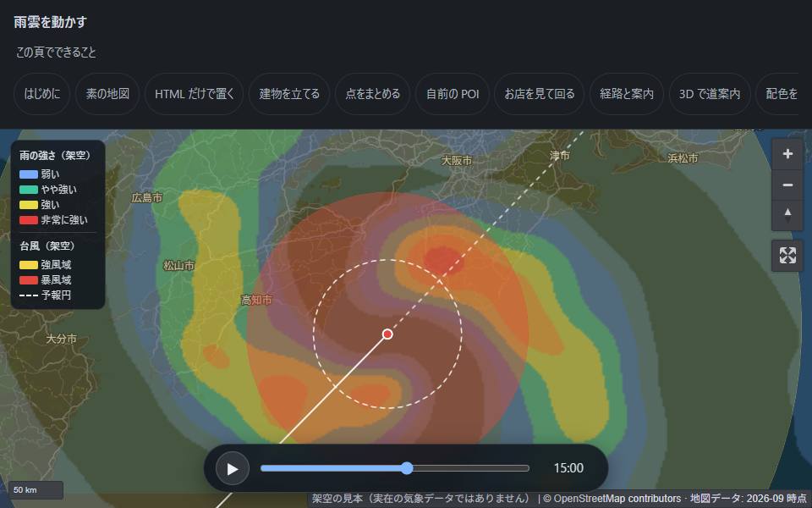Open the 自前の POI tab
The width and height of the screenshot is (812, 508).
[452, 94]
